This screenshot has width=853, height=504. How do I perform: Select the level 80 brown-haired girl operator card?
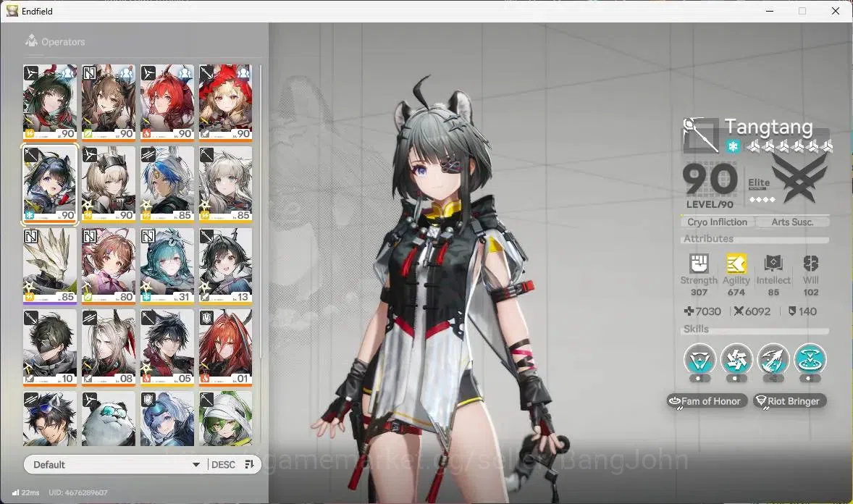tap(109, 266)
